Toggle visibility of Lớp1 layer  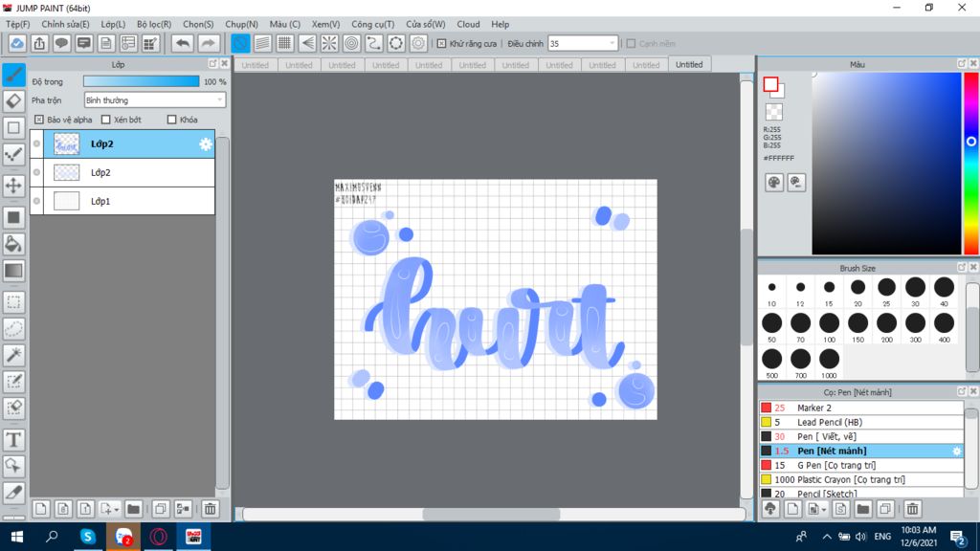coord(37,201)
